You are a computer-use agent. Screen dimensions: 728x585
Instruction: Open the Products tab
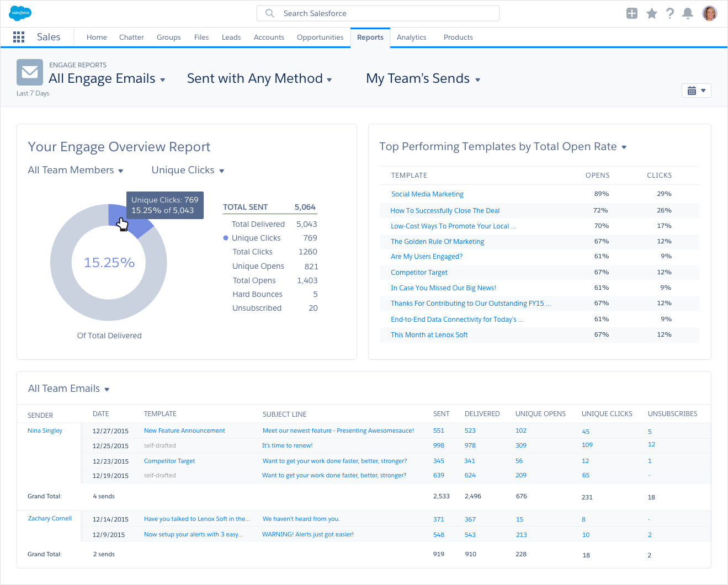[x=458, y=38]
